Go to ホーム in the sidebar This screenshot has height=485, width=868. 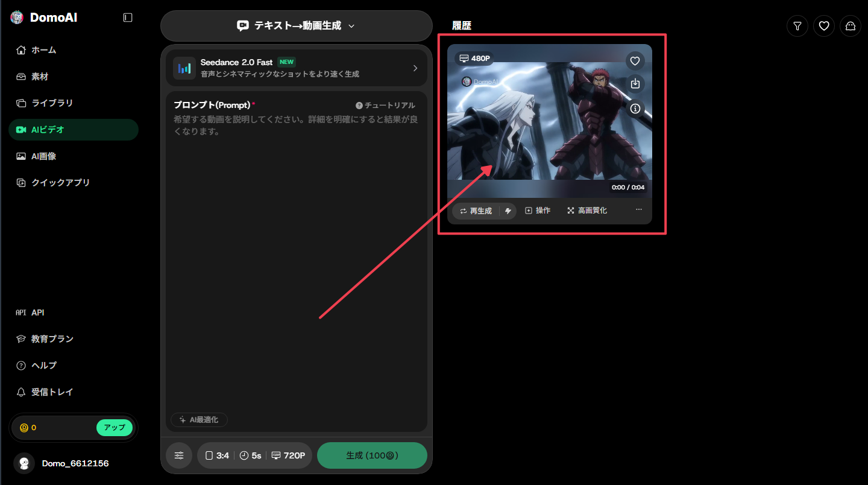pyautogui.click(x=74, y=50)
